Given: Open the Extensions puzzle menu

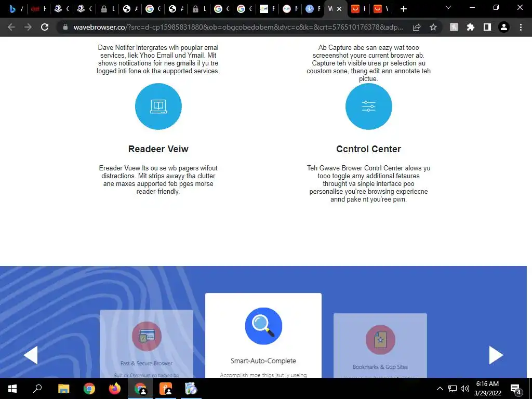Looking at the screenshot, I should tap(471, 27).
